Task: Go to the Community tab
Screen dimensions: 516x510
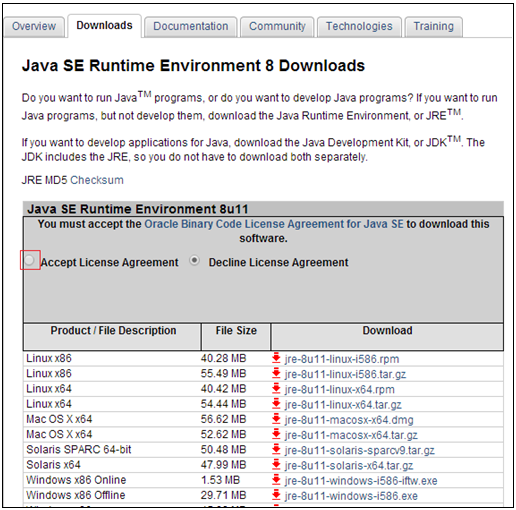Action: pyautogui.click(x=277, y=26)
